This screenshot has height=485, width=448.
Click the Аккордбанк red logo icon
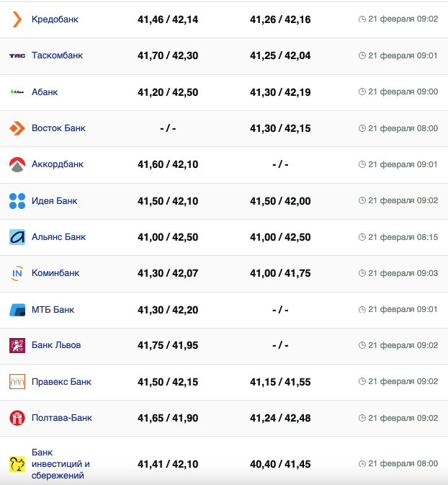(17, 165)
